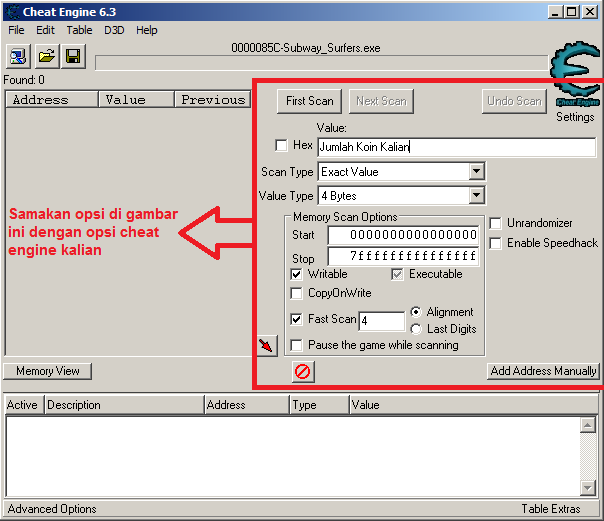Enable the Unrandomizer checkbox

[x=495, y=223]
